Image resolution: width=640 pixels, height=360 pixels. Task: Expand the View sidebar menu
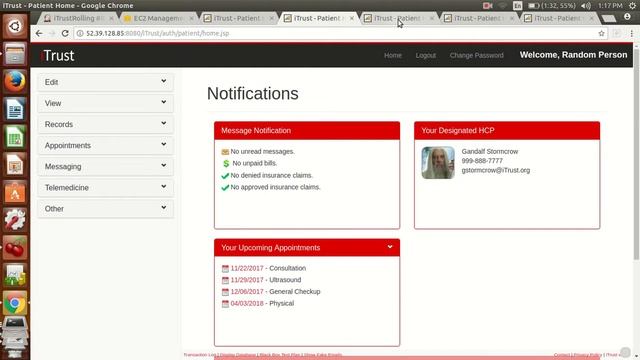[105, 103]
